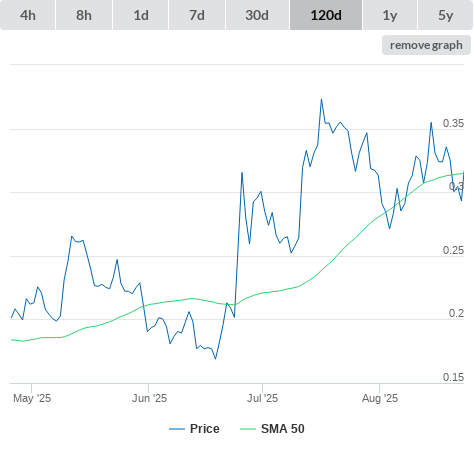Switch chart to 1y range
The image size is (474, 455).
[390, 15]
